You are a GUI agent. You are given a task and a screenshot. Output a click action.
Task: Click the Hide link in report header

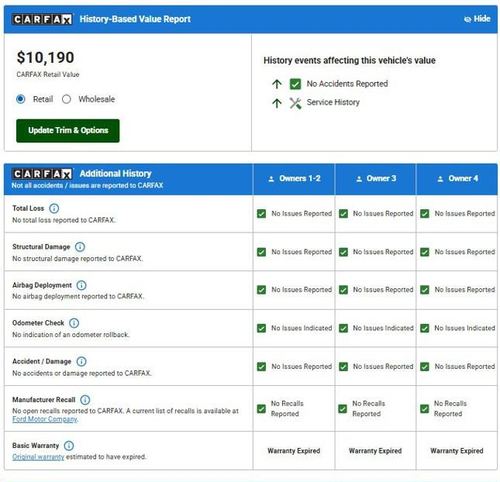click(x=477, y=19)
